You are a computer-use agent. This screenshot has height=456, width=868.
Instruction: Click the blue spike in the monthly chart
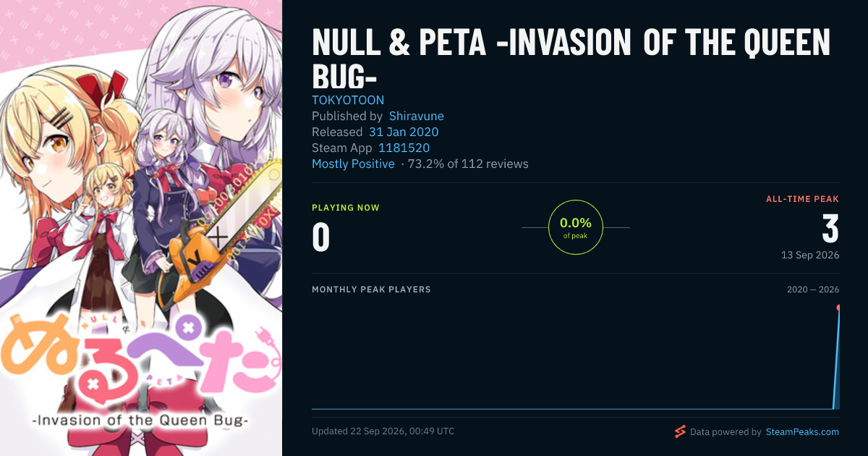837,359
